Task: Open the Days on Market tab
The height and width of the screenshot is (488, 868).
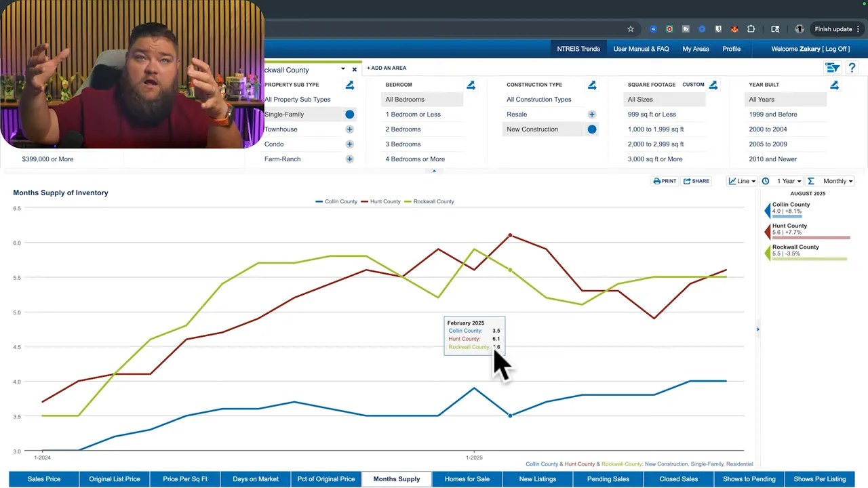Action: pos(256,479)
